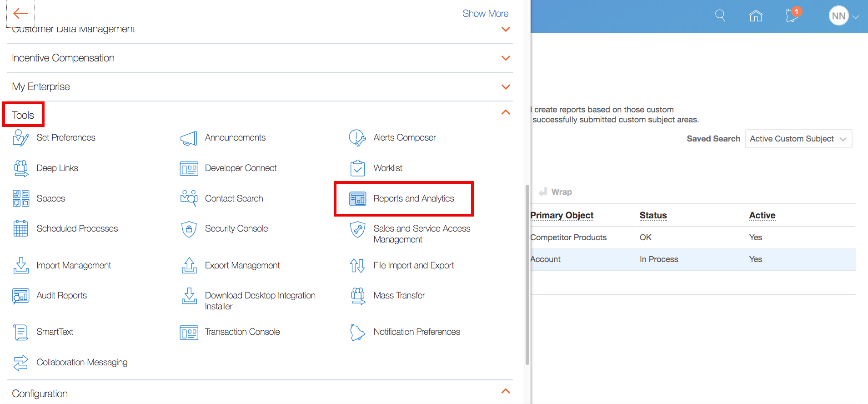Open notifications bell with badge
This screenshot has width=868, height=404.
792,15
